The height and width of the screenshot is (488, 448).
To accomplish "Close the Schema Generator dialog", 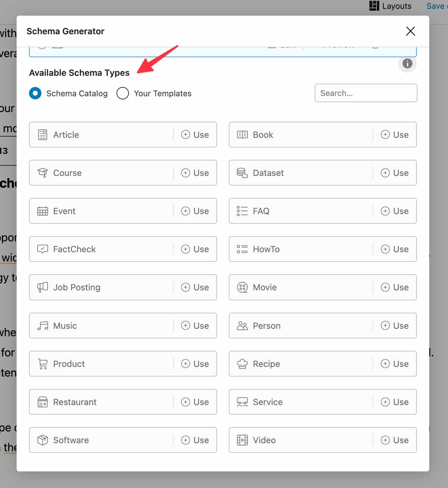I will [x=410, y=31].
